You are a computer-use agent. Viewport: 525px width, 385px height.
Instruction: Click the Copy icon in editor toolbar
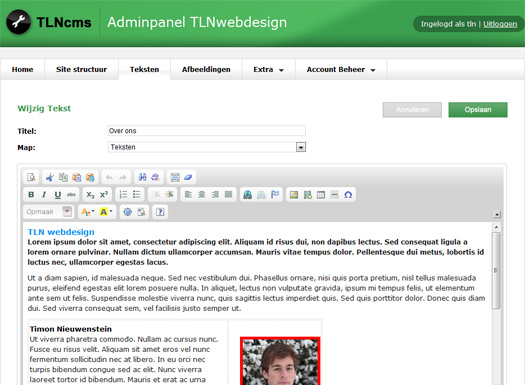(63, 177)
